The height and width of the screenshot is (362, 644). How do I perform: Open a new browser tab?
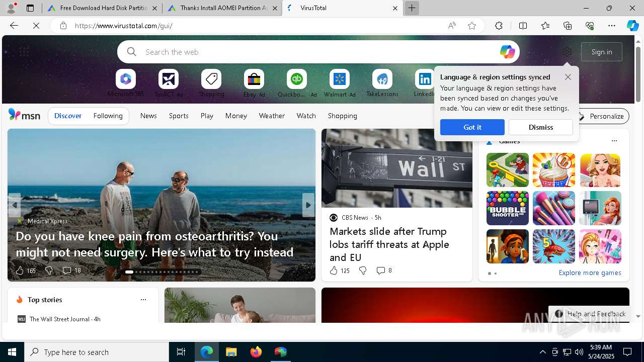tap(412, 8)
